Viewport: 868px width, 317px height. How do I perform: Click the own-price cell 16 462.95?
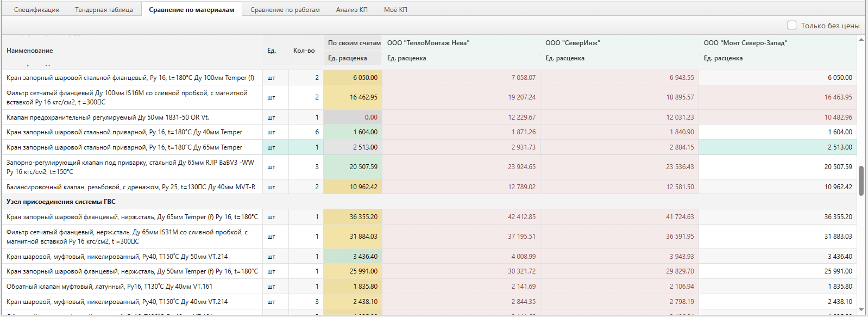pos(353,97)
